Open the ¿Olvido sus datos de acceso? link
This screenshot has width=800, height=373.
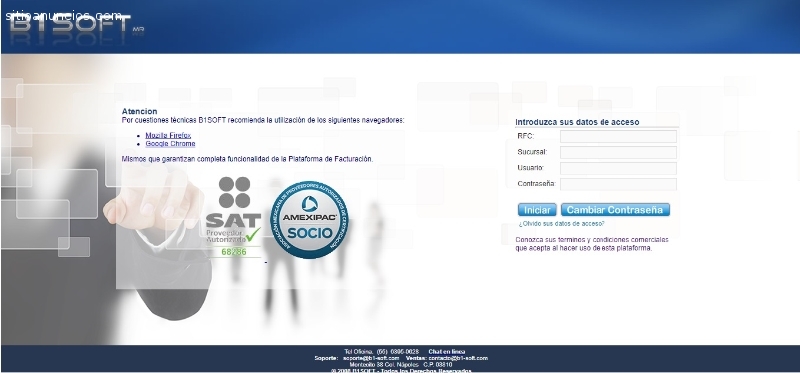pos(561,223)
